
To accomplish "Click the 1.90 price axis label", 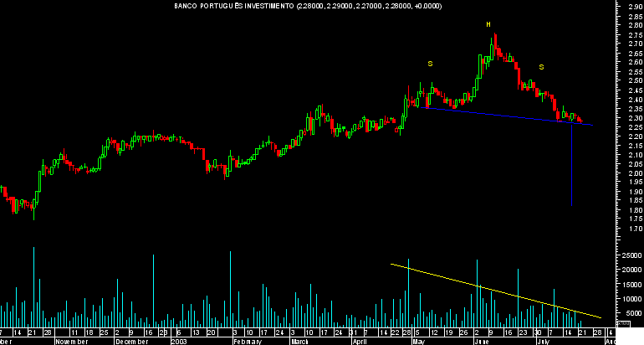I will point(636,192).
